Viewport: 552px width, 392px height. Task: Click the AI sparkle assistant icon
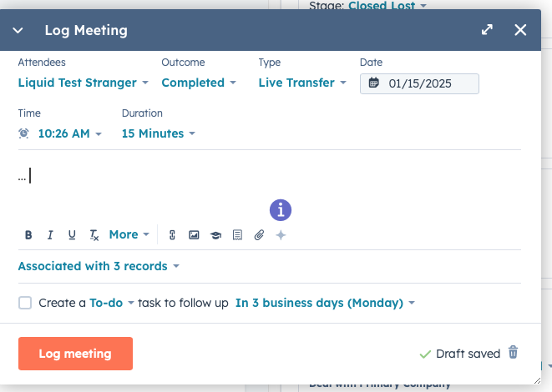click(281, 235)
